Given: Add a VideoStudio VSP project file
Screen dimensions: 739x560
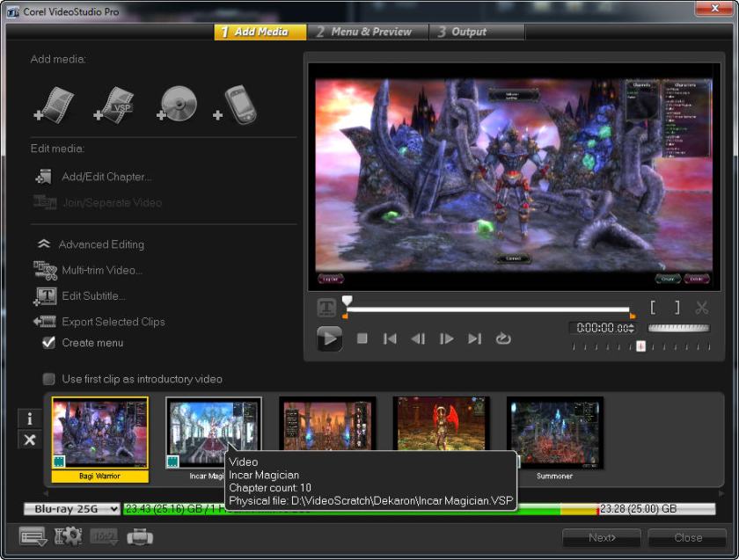Looking at the screenshot, I should tap(114, 105).
